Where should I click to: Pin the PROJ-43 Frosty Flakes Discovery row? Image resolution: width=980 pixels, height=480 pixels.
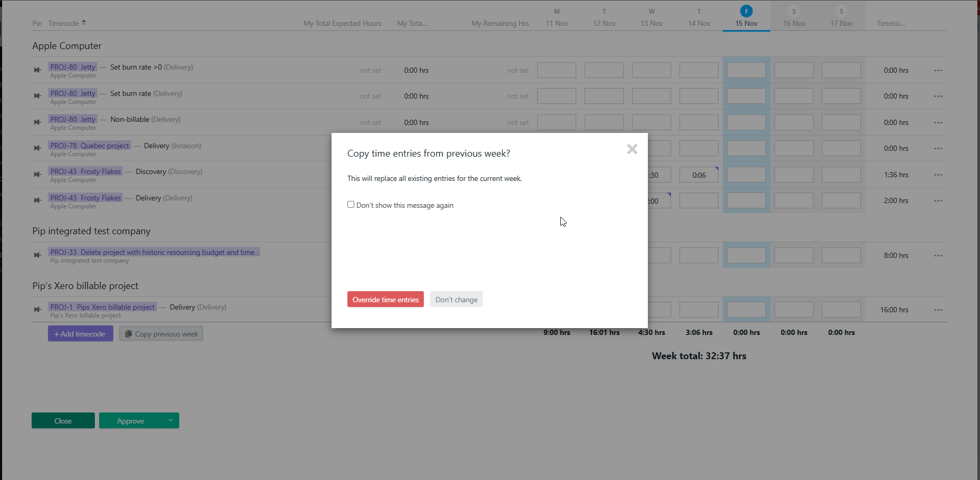click(37, 174)
